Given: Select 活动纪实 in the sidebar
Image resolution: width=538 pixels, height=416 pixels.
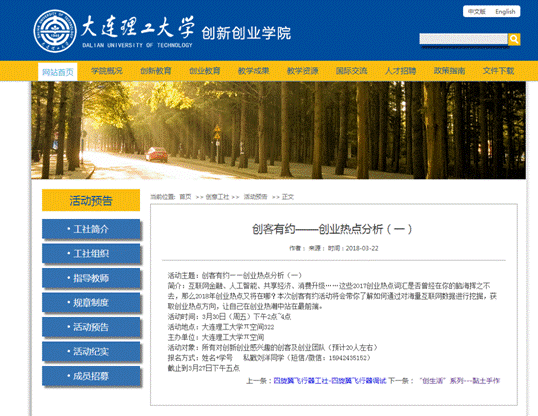Looking at the screenshot, I should click(91, 351).
